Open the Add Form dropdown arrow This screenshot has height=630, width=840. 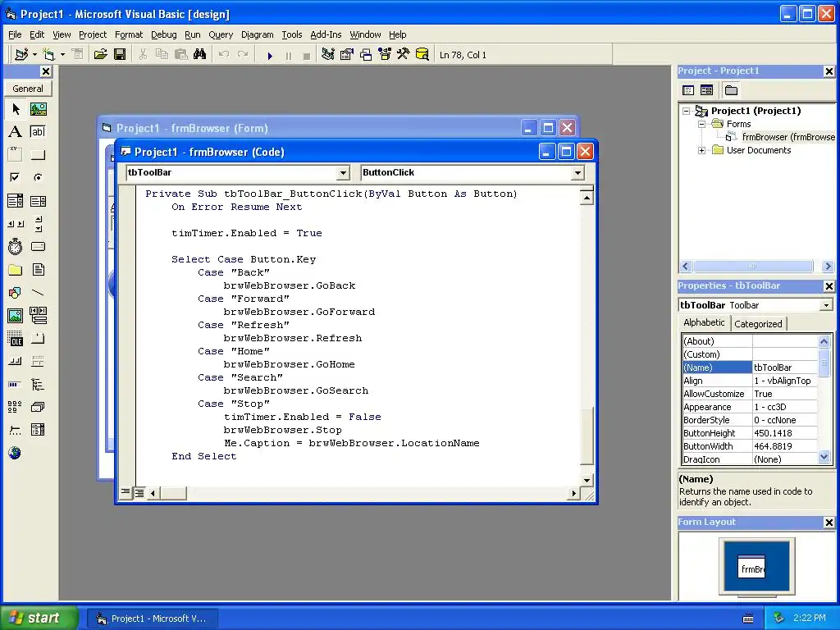point(62,55)
